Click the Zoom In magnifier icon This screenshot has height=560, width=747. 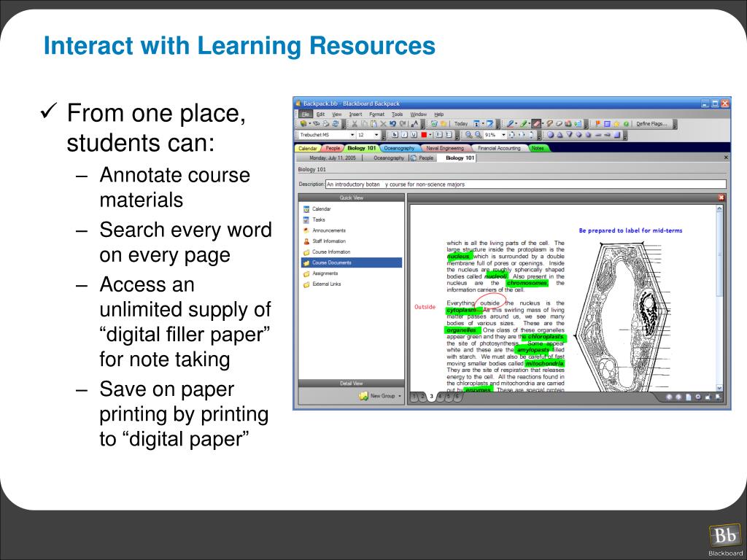click(468, 135)
